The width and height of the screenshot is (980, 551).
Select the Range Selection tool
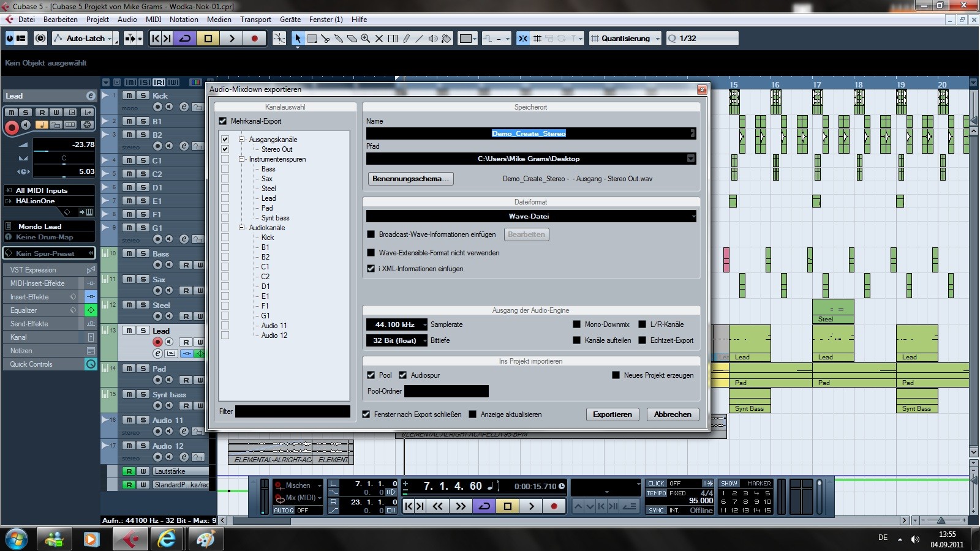[x=312, y=39]
